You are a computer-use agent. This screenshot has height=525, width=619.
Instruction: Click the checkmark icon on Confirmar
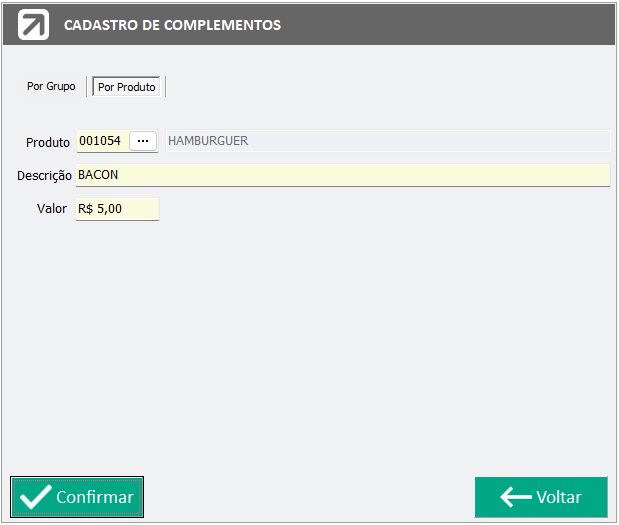35,497
